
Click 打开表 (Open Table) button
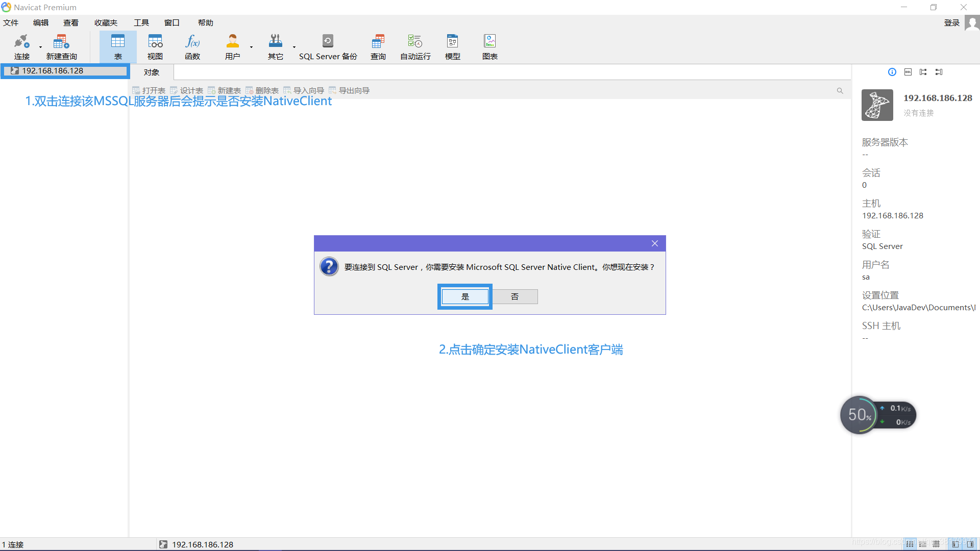[149, 91]
